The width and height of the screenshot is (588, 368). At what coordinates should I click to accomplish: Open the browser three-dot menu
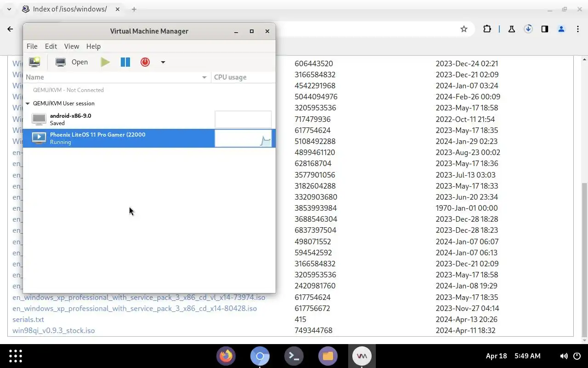click(x=578, y=29)
